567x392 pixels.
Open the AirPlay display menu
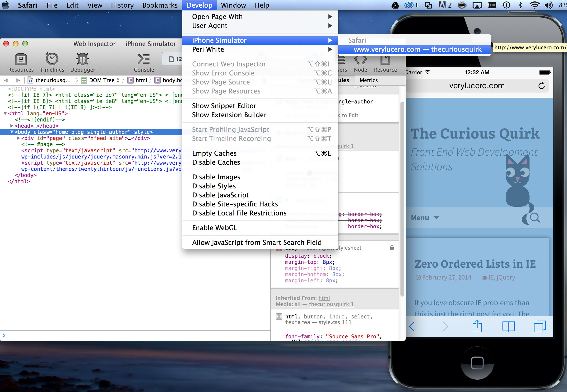(477, 5)
